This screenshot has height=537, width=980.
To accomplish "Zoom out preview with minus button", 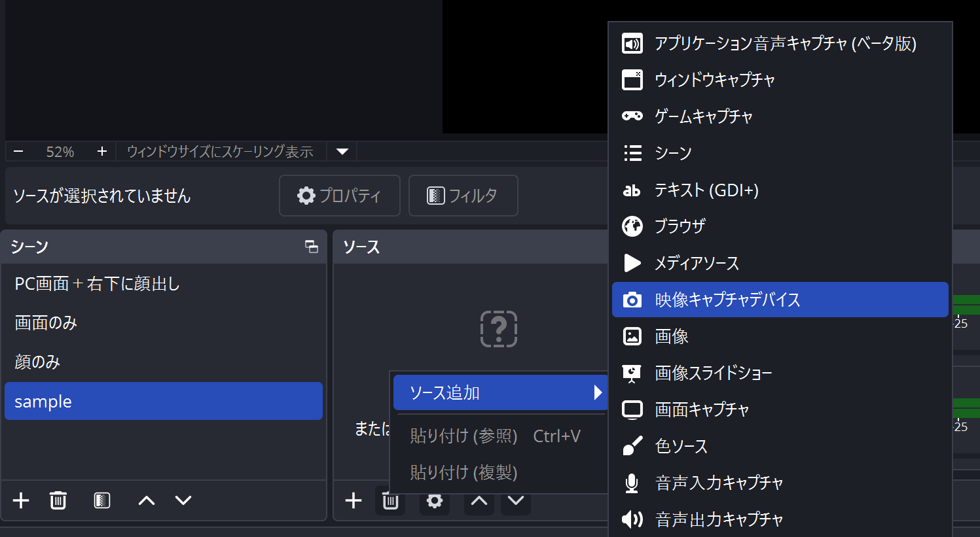I will pyautogui.click(x=18, y=152).
